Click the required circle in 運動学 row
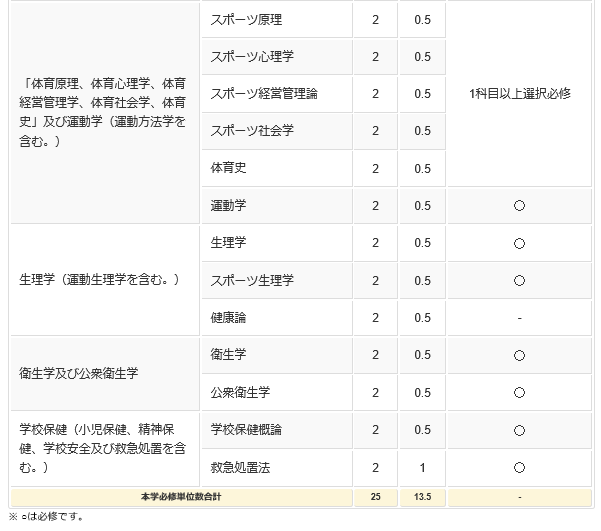Viewport: 601px width, 531px height. (x=519, y=206)
